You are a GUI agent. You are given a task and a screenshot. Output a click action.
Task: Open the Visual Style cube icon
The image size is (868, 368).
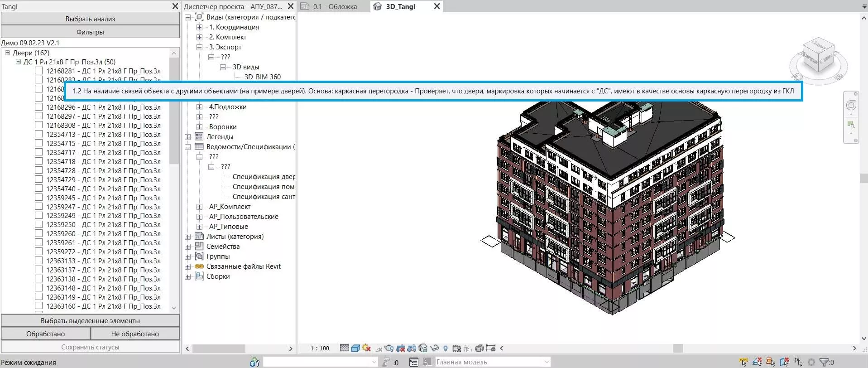355,348
